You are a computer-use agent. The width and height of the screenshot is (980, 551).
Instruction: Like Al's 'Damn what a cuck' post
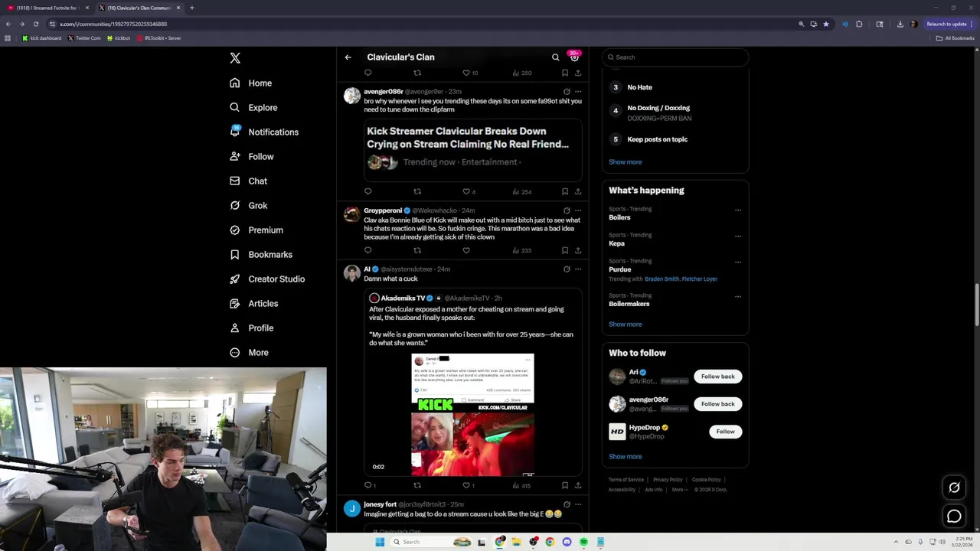pos(465,485)
